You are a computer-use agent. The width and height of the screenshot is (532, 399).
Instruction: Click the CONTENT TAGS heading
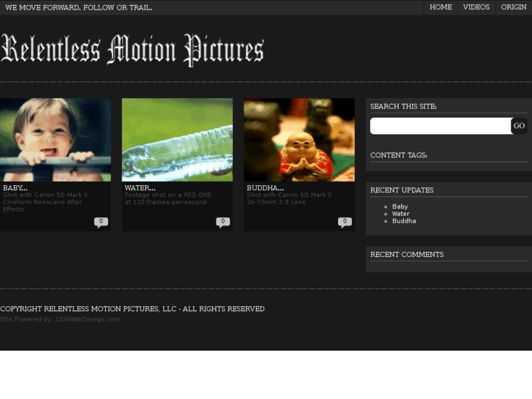(399, 155)
